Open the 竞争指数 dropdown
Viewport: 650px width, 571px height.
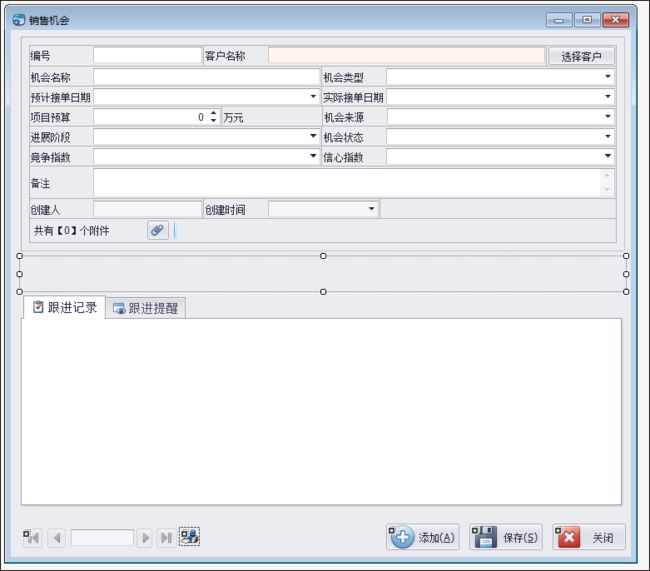313,156
